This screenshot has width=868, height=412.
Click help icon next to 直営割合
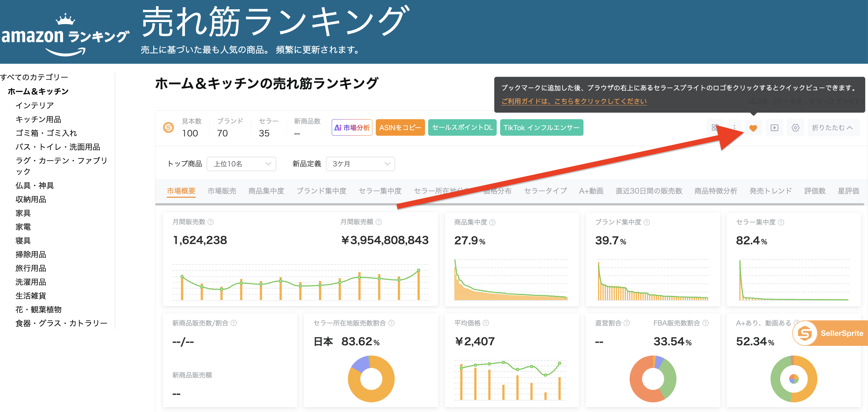point(627,323)
